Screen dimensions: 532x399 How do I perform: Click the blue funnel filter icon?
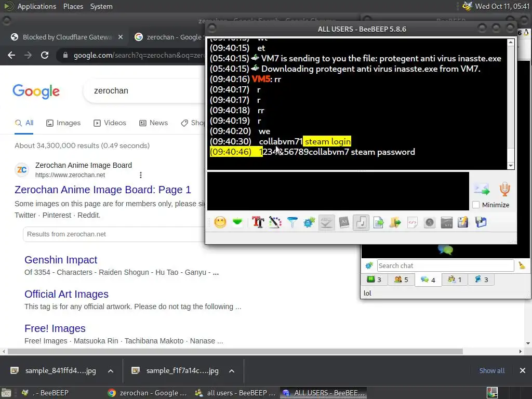292,222
